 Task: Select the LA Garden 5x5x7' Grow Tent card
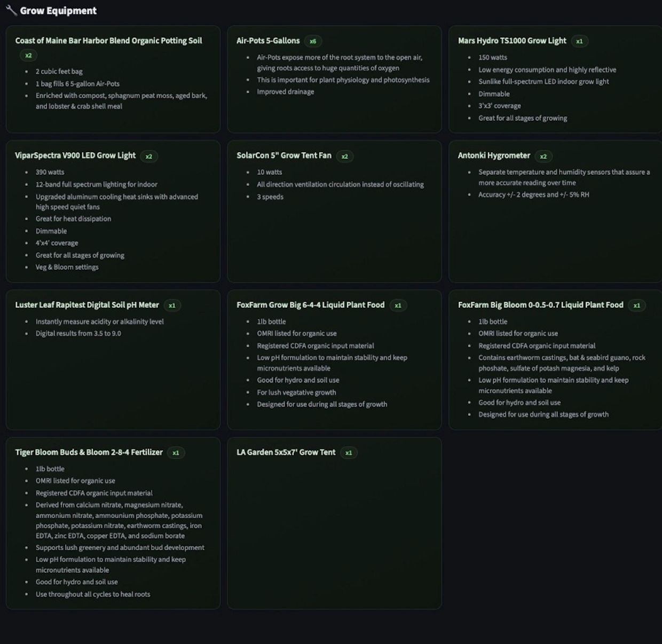coord(334,523)
